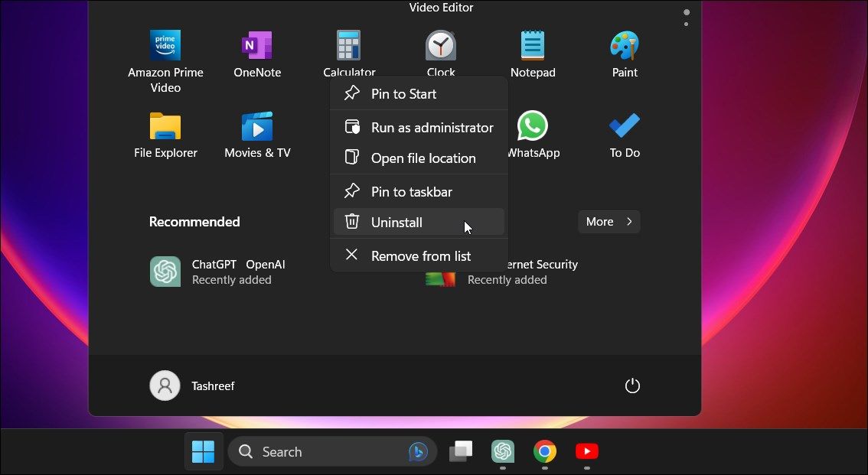Open Microsoft To Do

[625, 126]
